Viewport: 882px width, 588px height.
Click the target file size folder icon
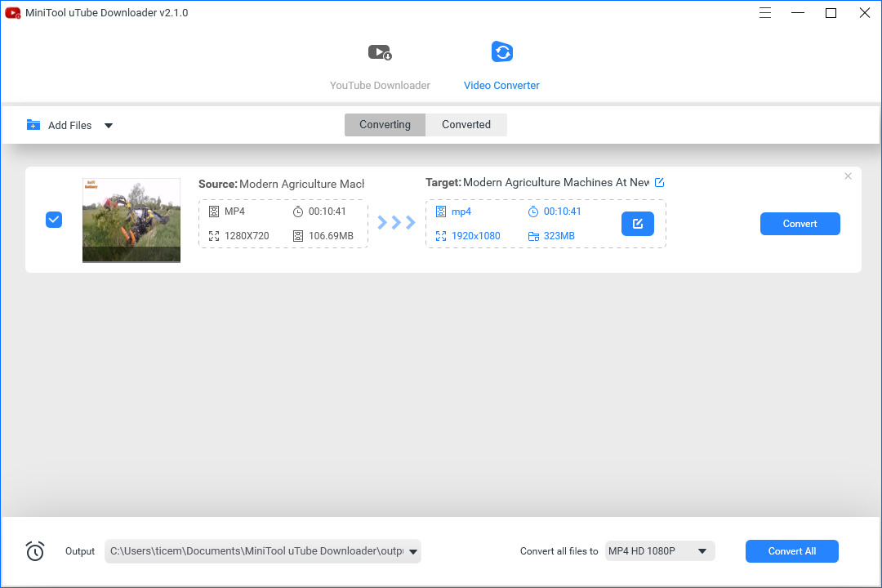[x=533, y=236]
